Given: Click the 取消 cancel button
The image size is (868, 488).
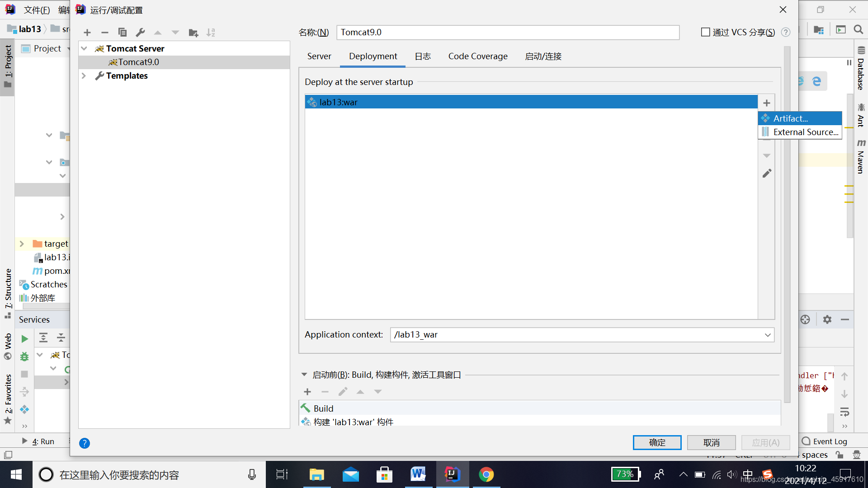Looking at the screenshot, I should 712,442.
